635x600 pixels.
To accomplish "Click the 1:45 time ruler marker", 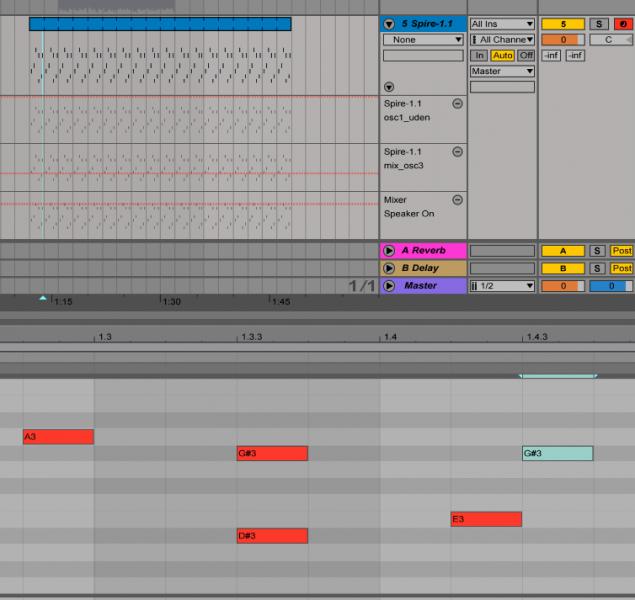I will [281, 302].
